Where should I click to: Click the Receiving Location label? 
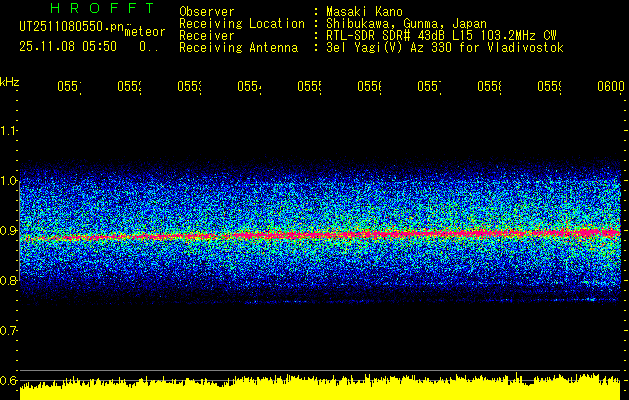[x=242, y=24]
